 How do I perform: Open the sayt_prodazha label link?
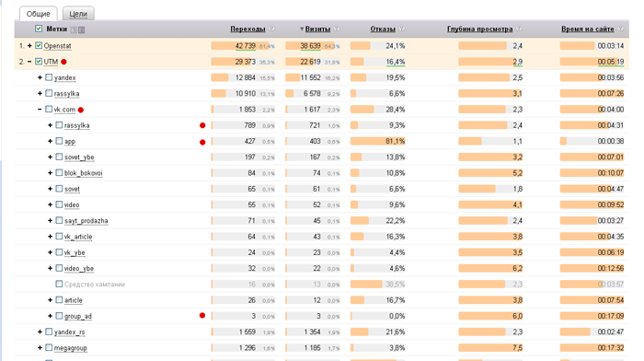tap(86, 221)
